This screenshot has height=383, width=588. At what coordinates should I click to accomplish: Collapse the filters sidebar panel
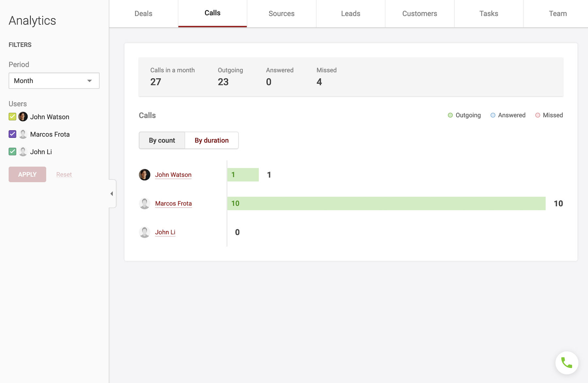[x=112, y=194]
